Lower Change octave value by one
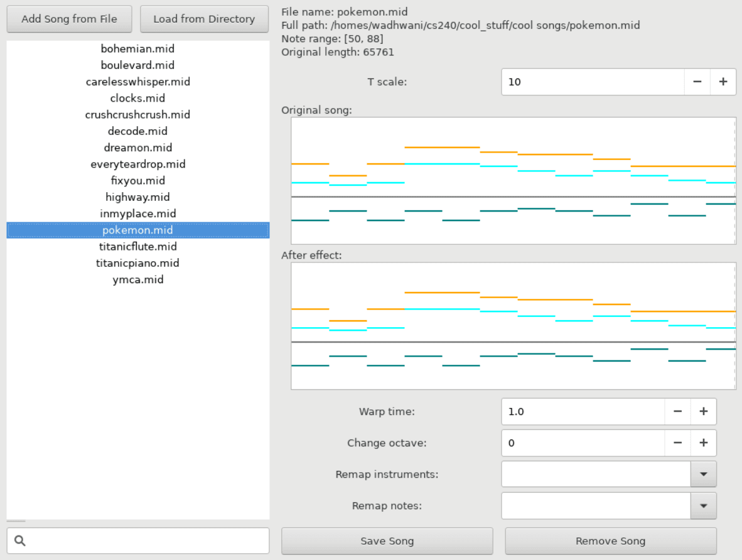This screenshot has height=560, width=742. point(677,443)
